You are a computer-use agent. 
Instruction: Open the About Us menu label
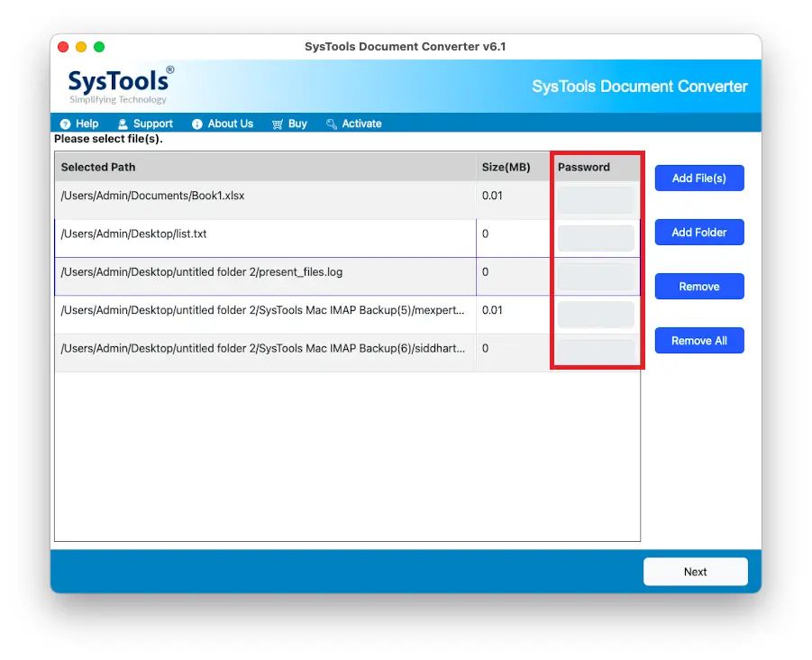231,124
